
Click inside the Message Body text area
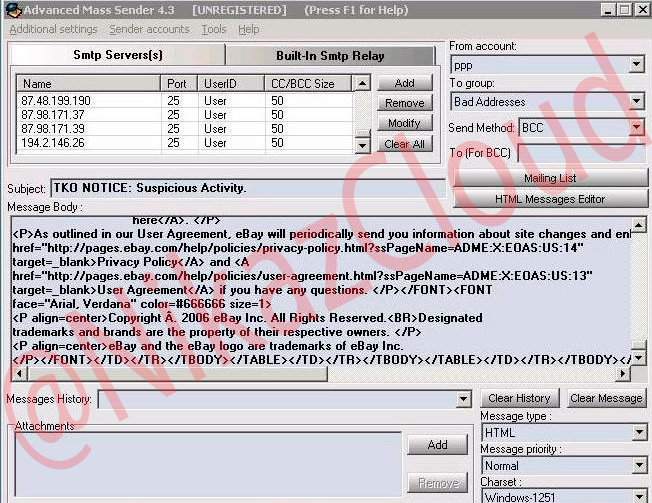(321, 291)
